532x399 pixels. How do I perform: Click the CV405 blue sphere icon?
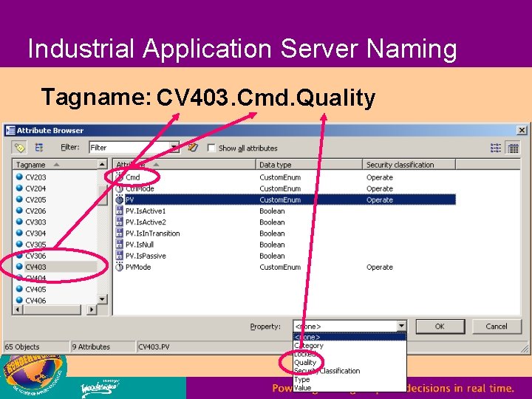point(19,289)
